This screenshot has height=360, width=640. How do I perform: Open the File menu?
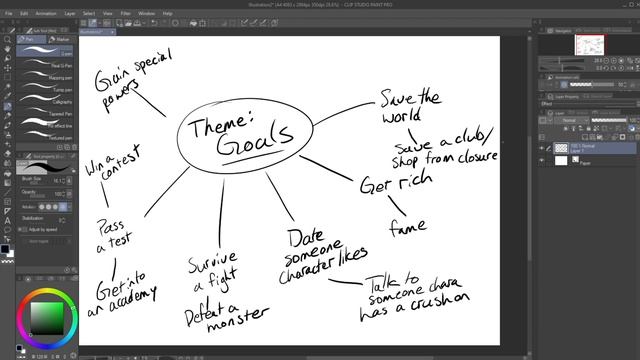(8, 13)
